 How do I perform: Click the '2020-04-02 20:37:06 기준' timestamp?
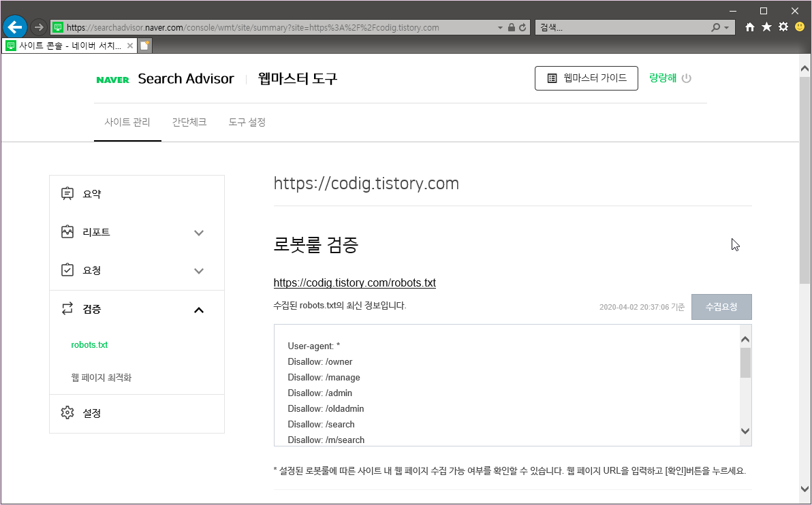[642, 308]
